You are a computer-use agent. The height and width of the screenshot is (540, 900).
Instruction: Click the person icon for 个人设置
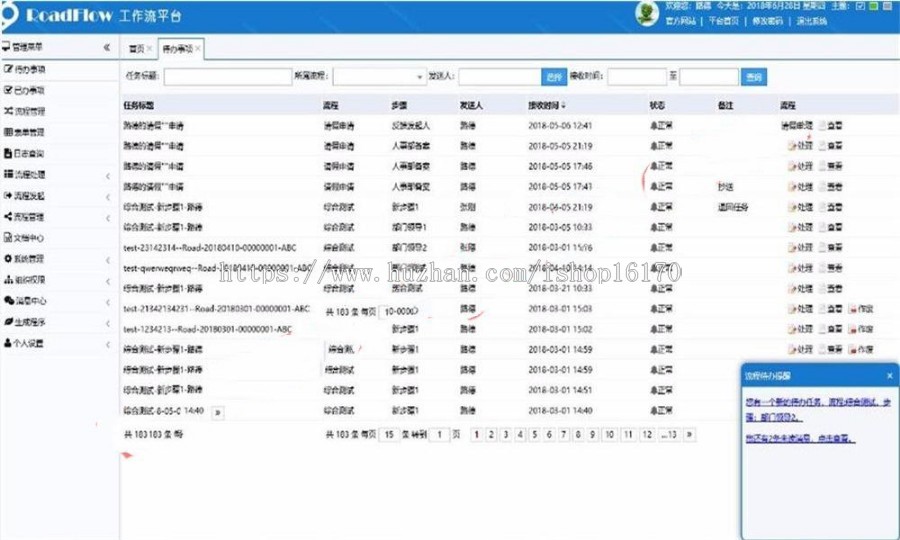pos(8,343)
